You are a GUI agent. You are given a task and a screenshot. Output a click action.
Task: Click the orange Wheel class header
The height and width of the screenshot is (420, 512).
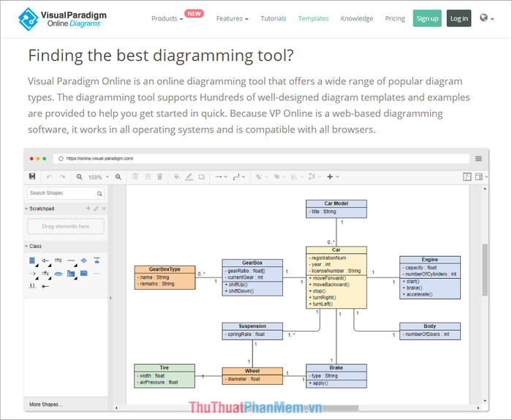click(252, 371)
